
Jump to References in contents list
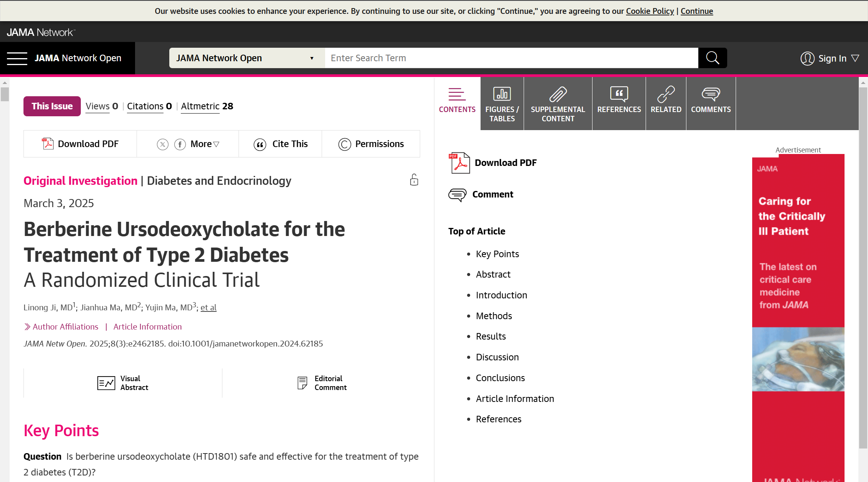[499, 419]
